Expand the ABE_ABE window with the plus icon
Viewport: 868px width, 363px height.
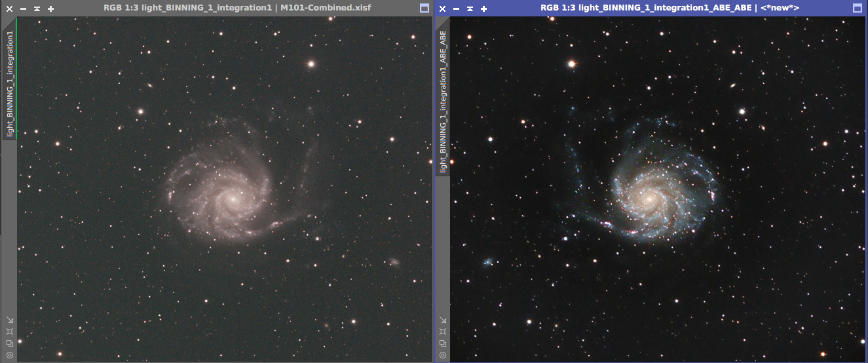click(x=484, y=9)
